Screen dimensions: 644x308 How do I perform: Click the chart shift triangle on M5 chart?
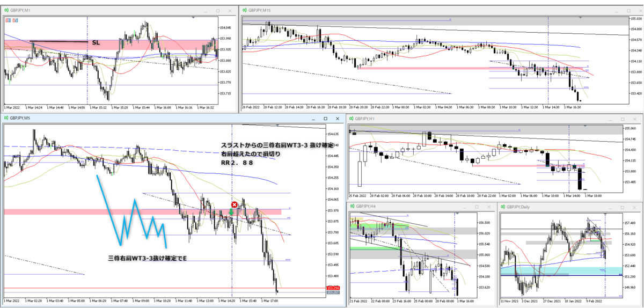[x=277, y=125]
